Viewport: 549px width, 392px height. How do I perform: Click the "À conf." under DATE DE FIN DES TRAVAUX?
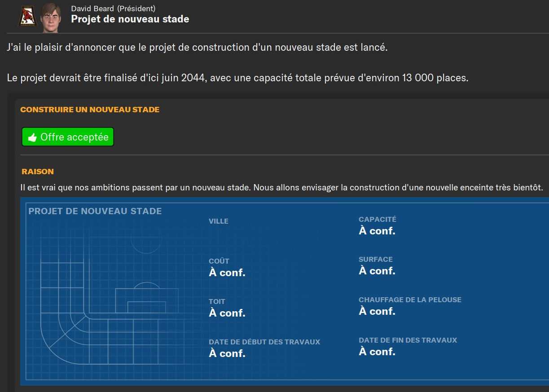click(x=377, y=352)
